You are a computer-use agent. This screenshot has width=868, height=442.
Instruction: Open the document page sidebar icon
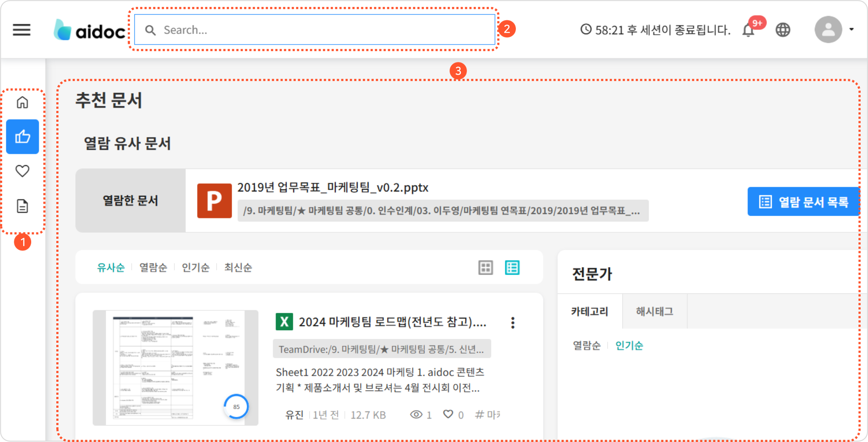pyautogui.click(x=23, y=206)
